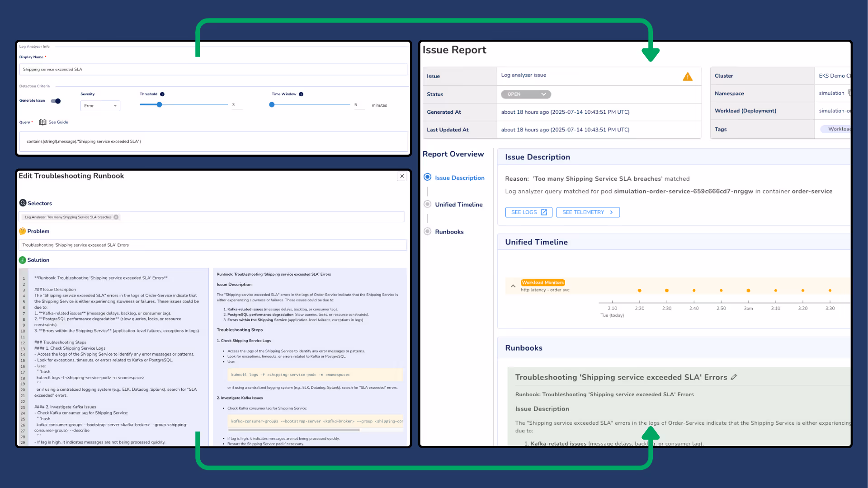
Task: Adjust the Time Window slider handle
Action: (272, 104)
